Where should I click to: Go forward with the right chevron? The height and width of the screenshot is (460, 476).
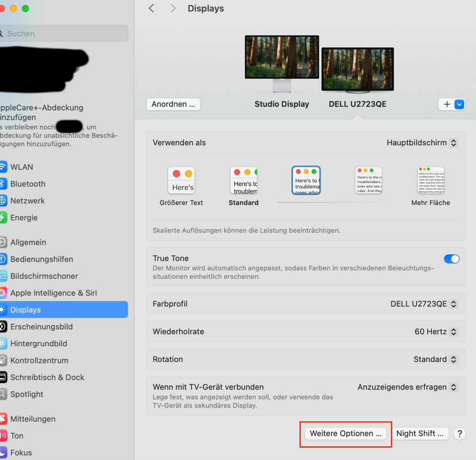173,9
